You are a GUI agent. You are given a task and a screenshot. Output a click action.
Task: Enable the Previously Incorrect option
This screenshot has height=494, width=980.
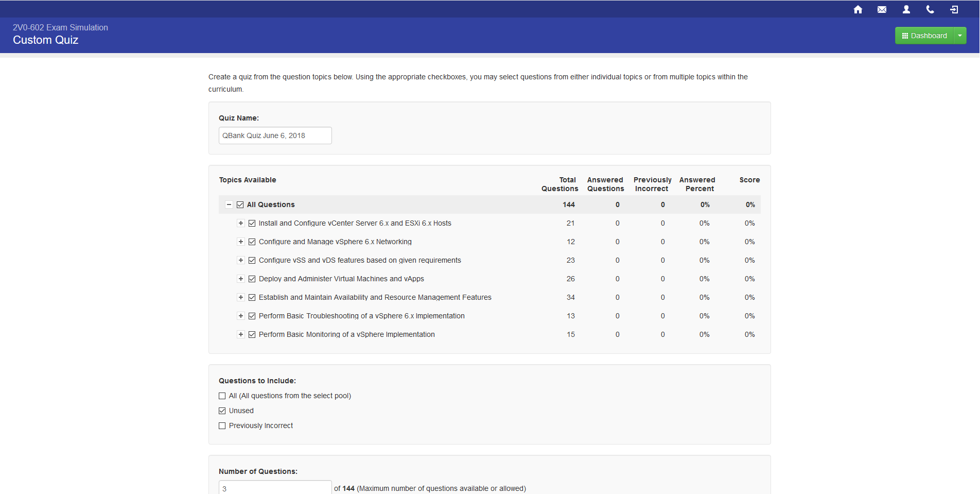(222, 425)
